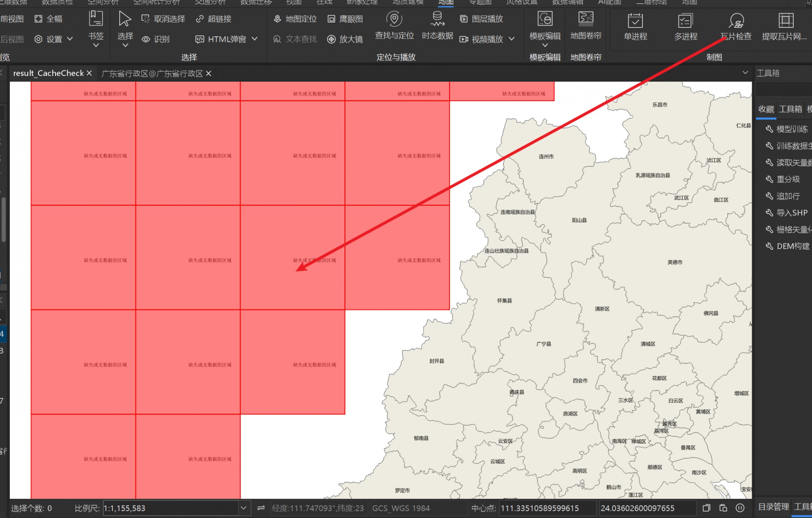Switch to the 目录管理 panel tab

(774, 507)
